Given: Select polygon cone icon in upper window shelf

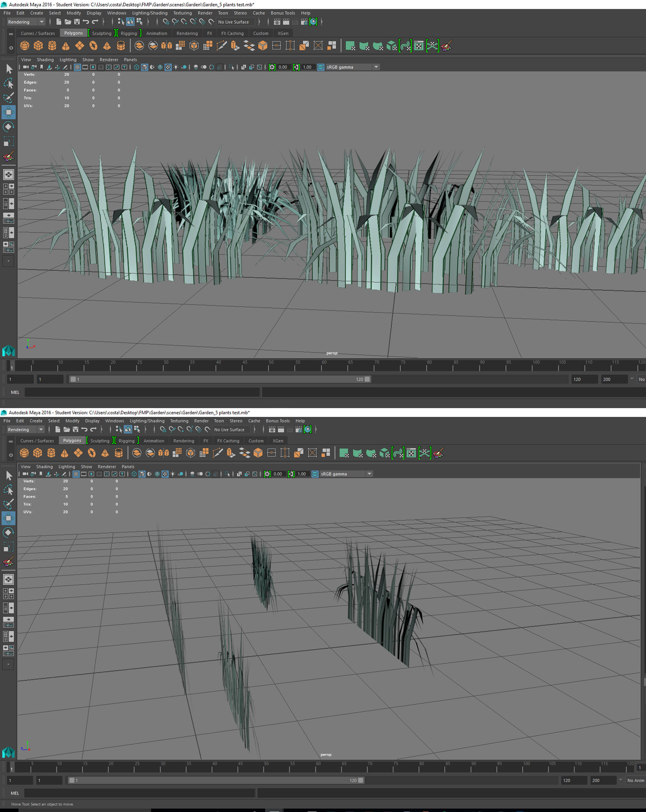Looking at the screenshot, I should (66, 46).
